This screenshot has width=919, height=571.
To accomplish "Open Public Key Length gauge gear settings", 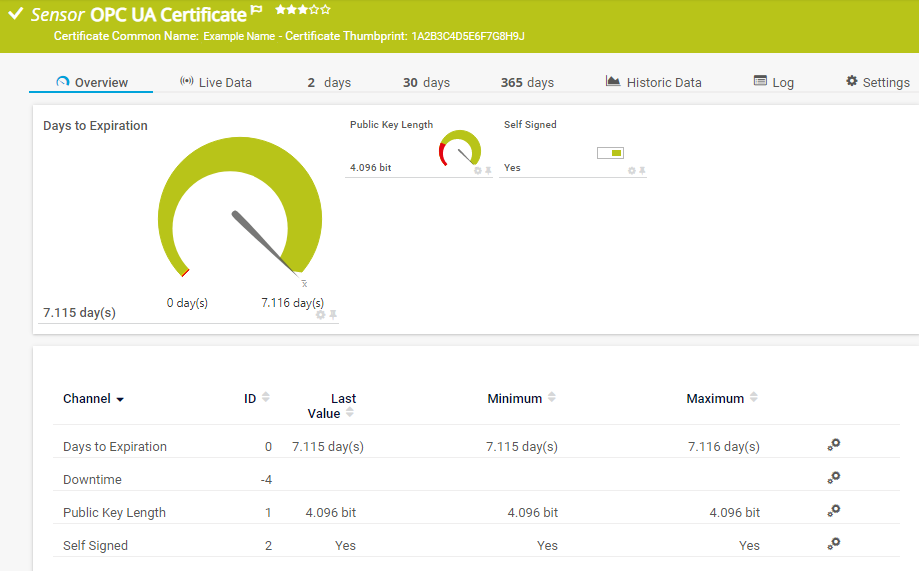I will [478, 171].
